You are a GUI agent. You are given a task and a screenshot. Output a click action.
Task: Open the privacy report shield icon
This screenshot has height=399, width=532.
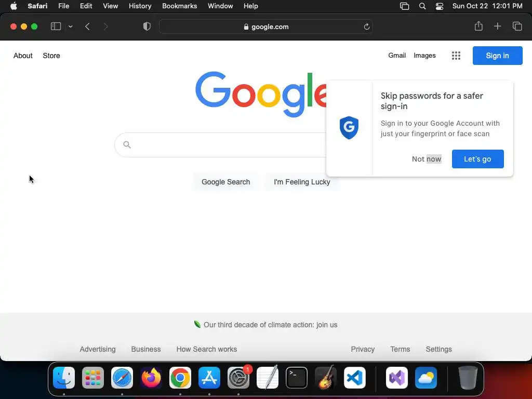point(147,26)
